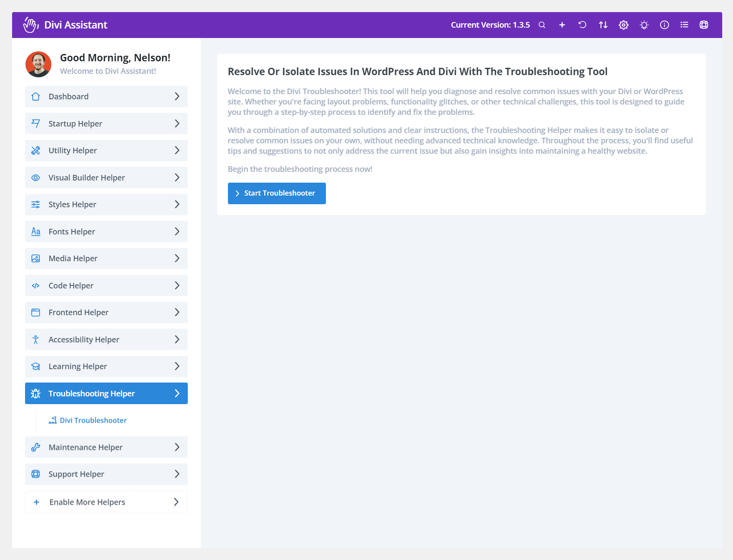733x560 pixels.
Task: Open the search icon in header
Action: (542, 25)
